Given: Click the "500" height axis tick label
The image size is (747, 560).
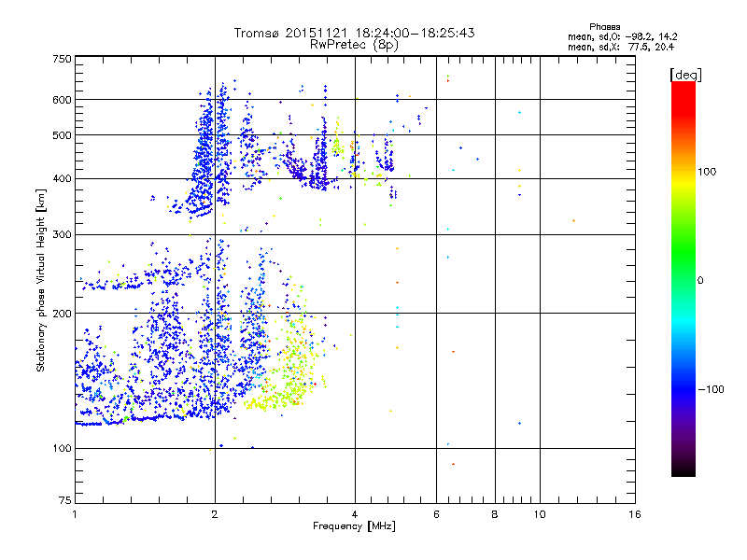Looking at the screenshot, I should (62, 135).
